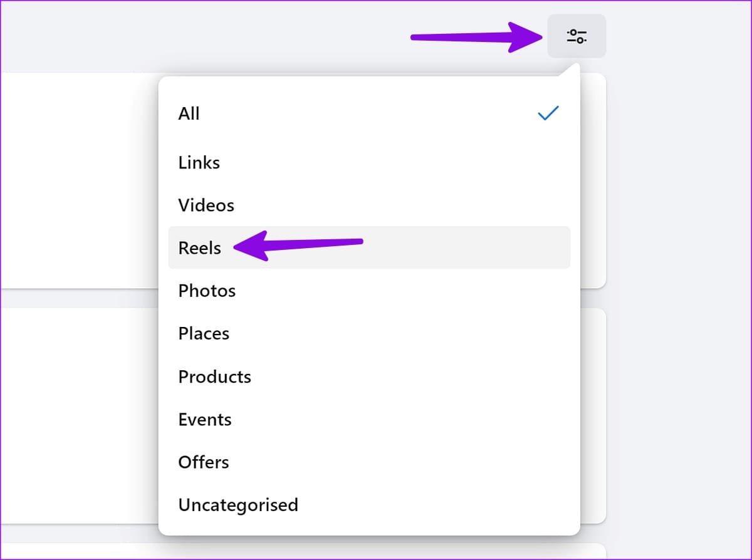Click the purple arrow pointing at Reels

(x=298, y=245)
